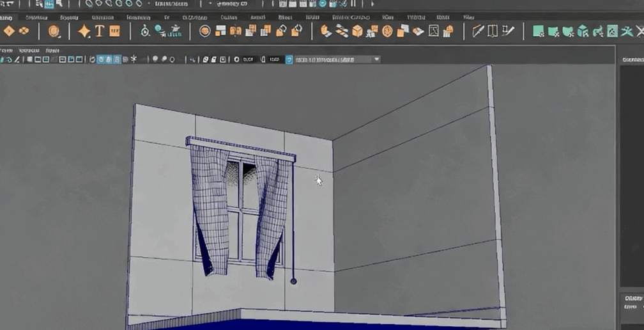Select the pencil-shaped edit tool shelf icon
Screen dimensions: 644x330
(x=478, y=31)
